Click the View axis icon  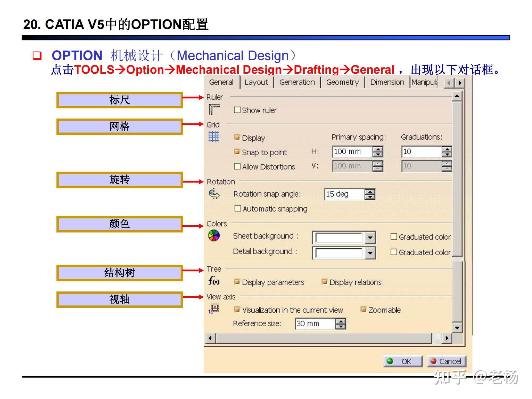(x=214, y=309)
